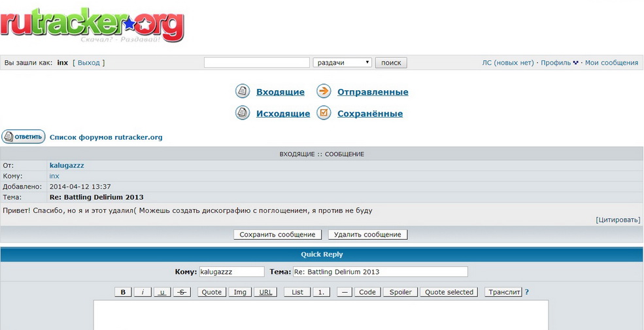Open the раздачи search scope dropdown
This screenshot has width=644, height=330.
coord(342,62)
